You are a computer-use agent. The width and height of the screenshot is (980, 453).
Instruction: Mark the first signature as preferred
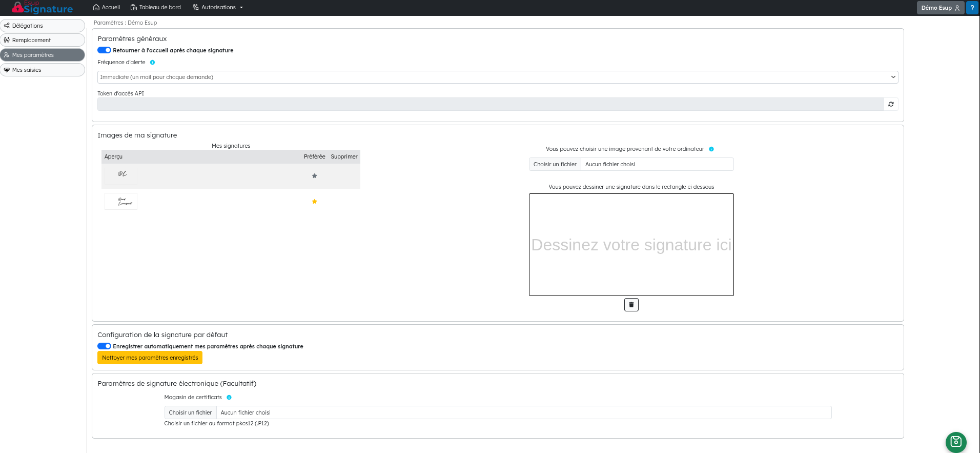click(x=314, y=176)
